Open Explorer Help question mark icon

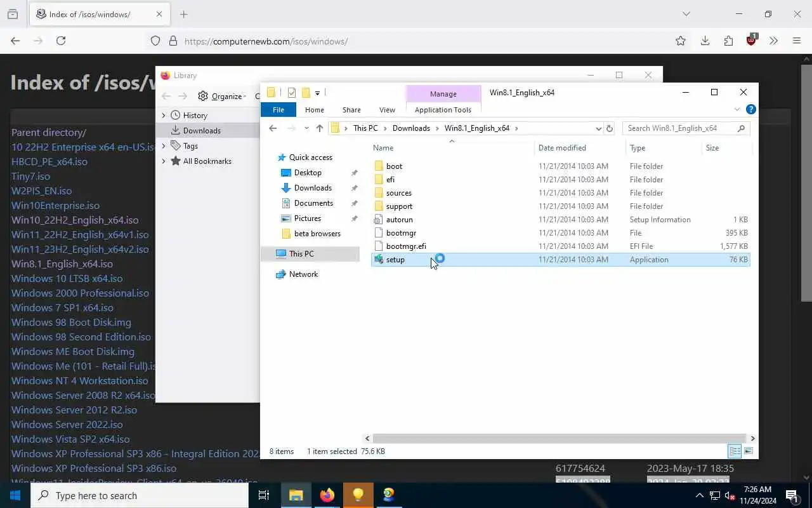click(751, 109)
